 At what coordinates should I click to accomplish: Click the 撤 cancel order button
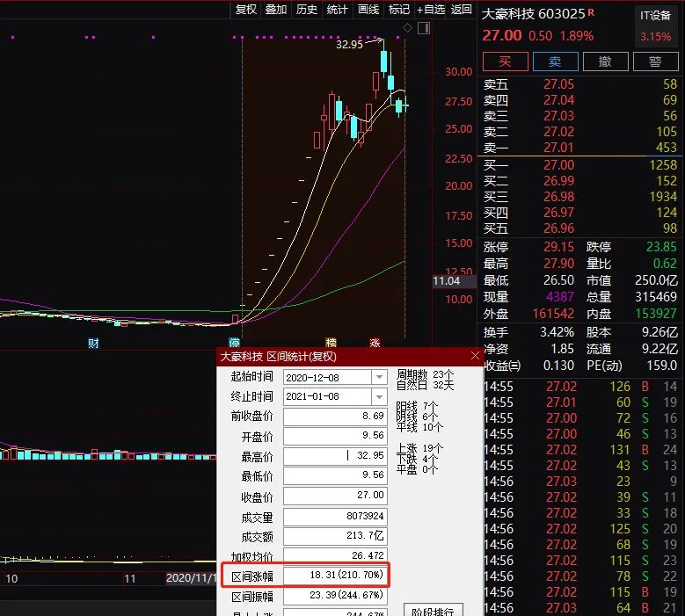(x=605, y=62)
